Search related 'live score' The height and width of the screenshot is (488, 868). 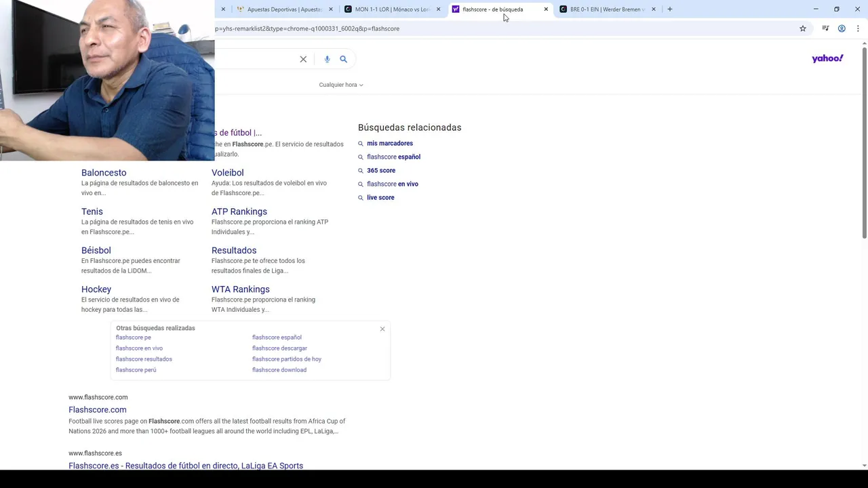(x=380, y=197)
